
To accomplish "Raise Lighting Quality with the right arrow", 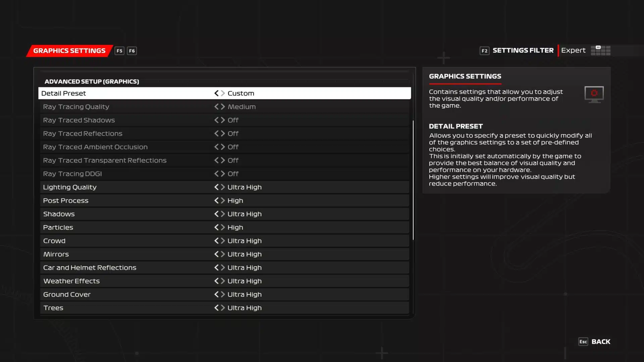I will 222,187.
